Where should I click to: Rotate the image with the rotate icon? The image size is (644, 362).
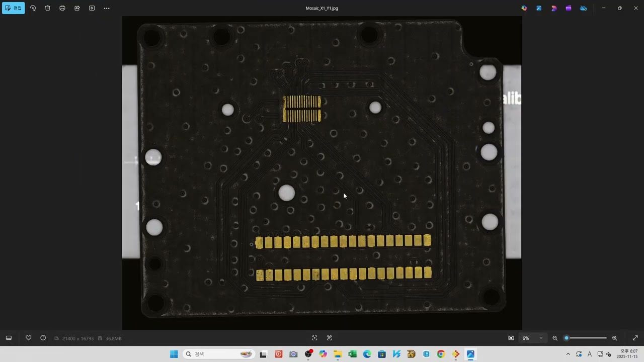[x=33, y=8]
